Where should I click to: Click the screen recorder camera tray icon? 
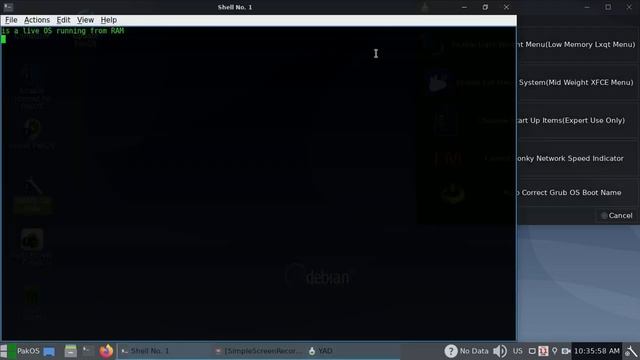pyautogui.click(x=566, y=351)
